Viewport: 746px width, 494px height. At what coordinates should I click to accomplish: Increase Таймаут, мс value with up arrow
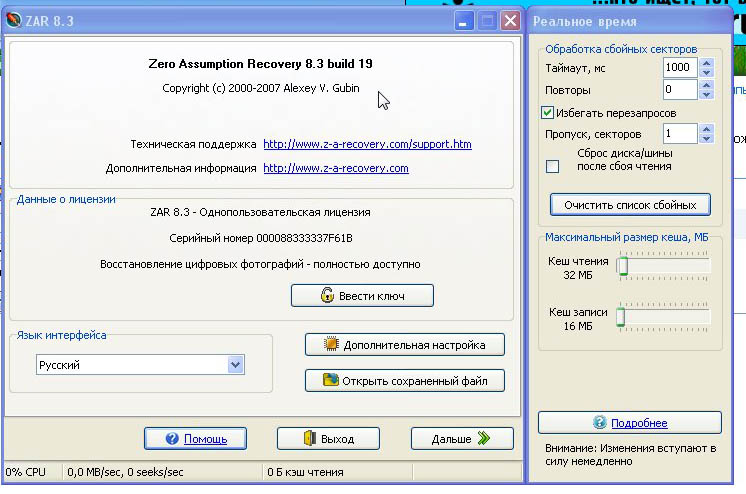click(x=707, y=63)
